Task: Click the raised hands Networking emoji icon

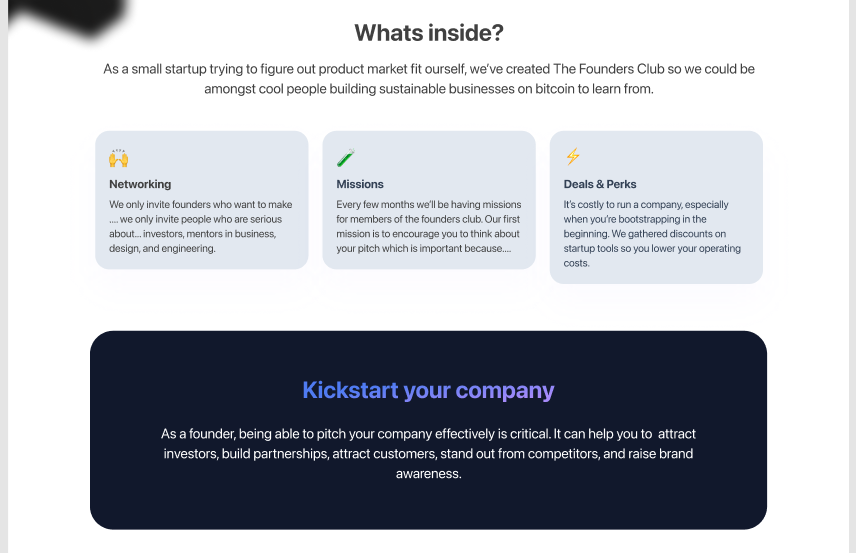Action: coord(118,158)
